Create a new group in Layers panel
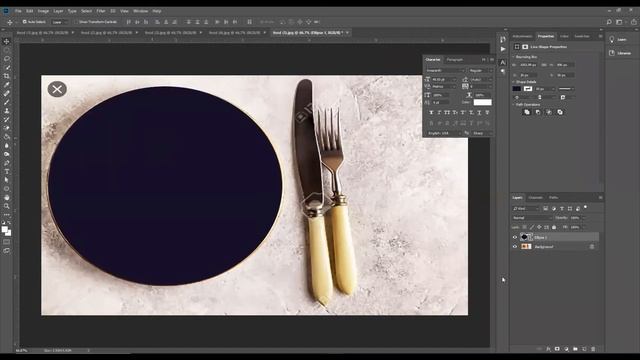This screenshot has height=360, width=640. coord(575,349)
